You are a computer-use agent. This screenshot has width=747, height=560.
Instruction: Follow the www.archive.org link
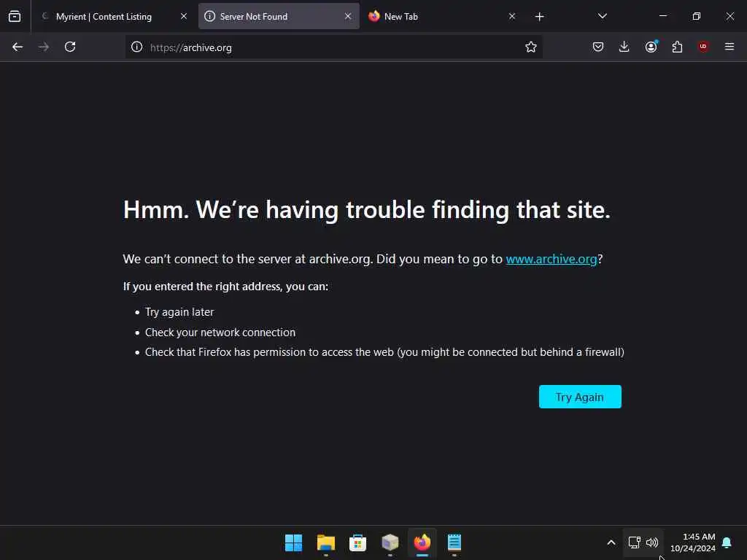tap(551, 259)
